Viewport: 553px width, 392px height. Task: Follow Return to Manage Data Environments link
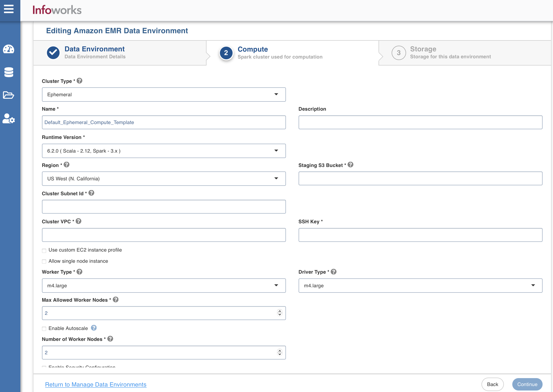(x=96, y=384)
